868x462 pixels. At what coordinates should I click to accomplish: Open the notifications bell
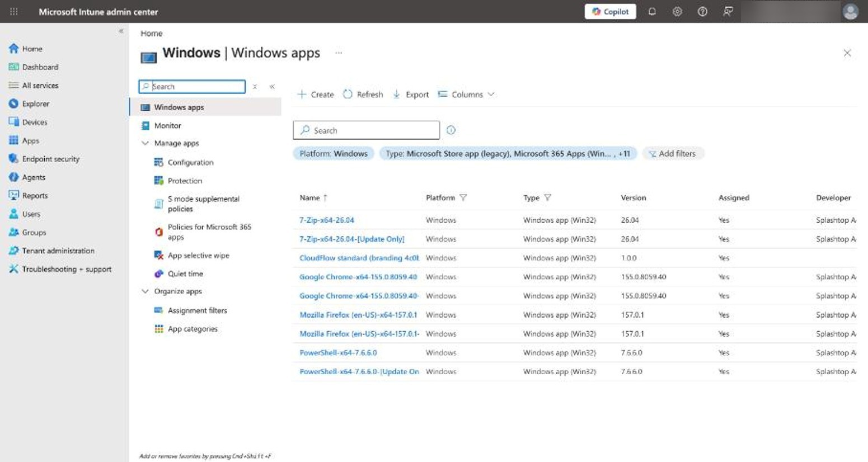point(652,11)
